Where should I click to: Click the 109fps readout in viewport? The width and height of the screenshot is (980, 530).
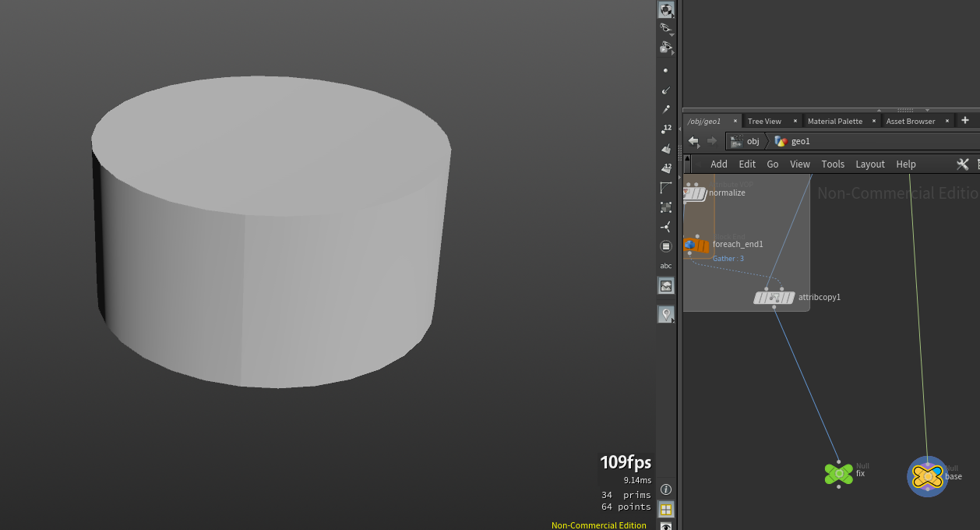coord(626,462)
